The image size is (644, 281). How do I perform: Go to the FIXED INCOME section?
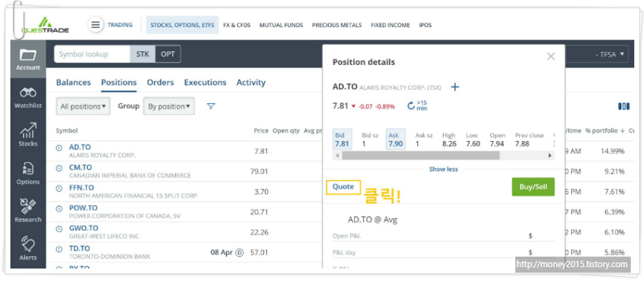point(390,25)
